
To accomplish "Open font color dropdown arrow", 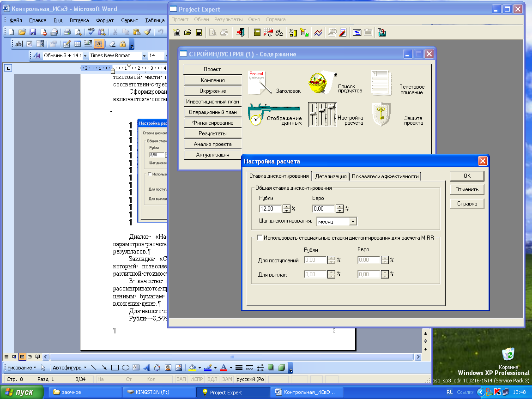I will [231, 368].
